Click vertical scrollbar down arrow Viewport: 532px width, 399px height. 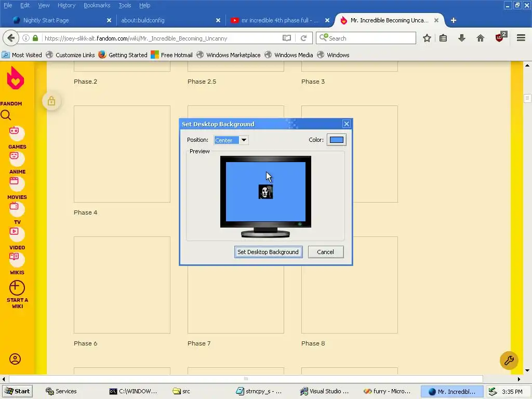pos(527,370)
